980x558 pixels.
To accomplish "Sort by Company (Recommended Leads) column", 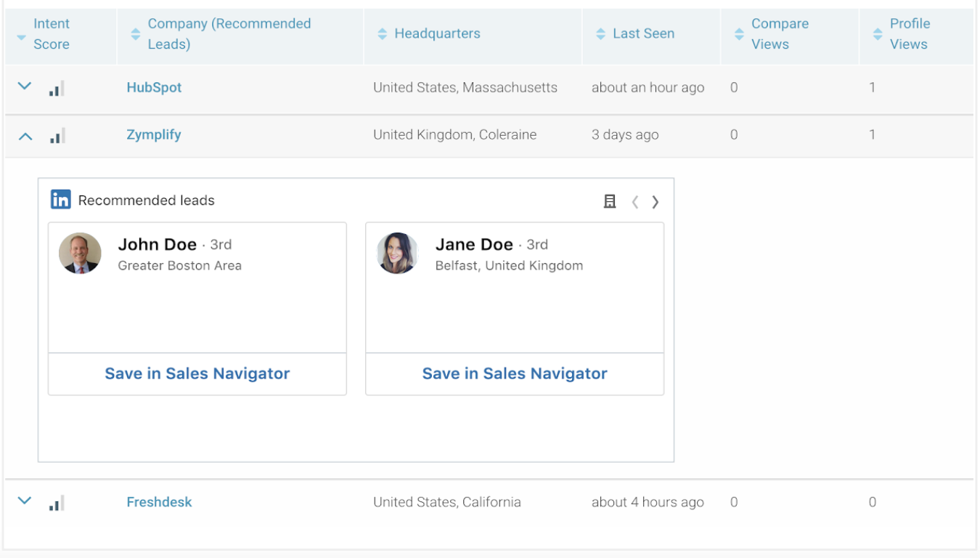I will (x=135, y=34).
